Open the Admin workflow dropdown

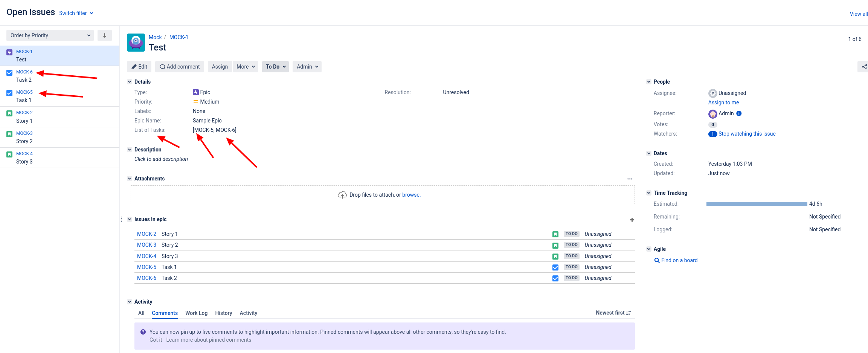point(307,66)
